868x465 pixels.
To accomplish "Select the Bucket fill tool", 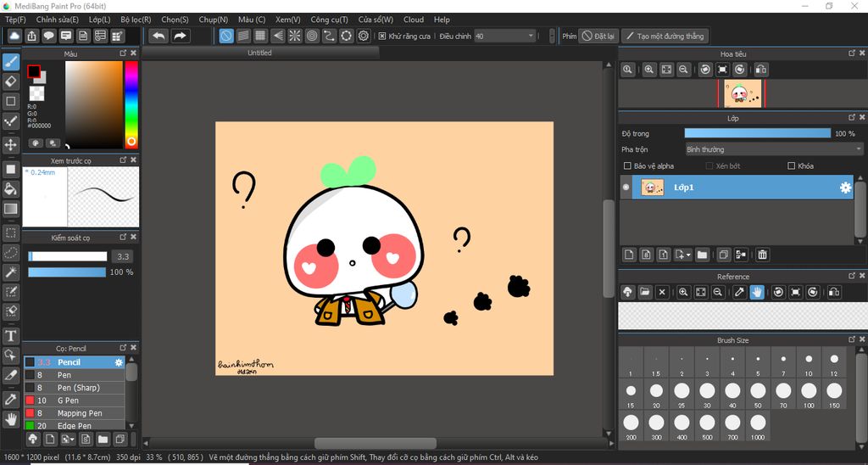I will click(11, 188).
